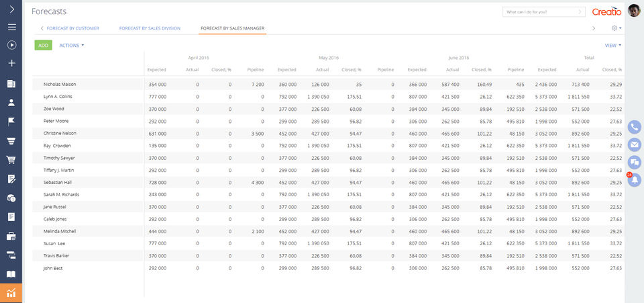Open the sales funnel sidebar icon

pos(11,141)
